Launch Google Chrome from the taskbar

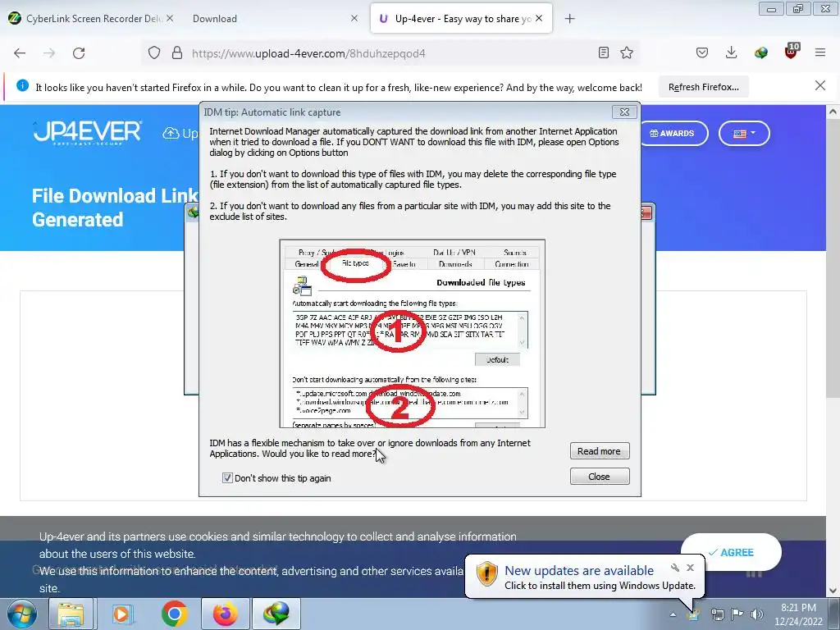pyautogui.click(x=174, y=614)
